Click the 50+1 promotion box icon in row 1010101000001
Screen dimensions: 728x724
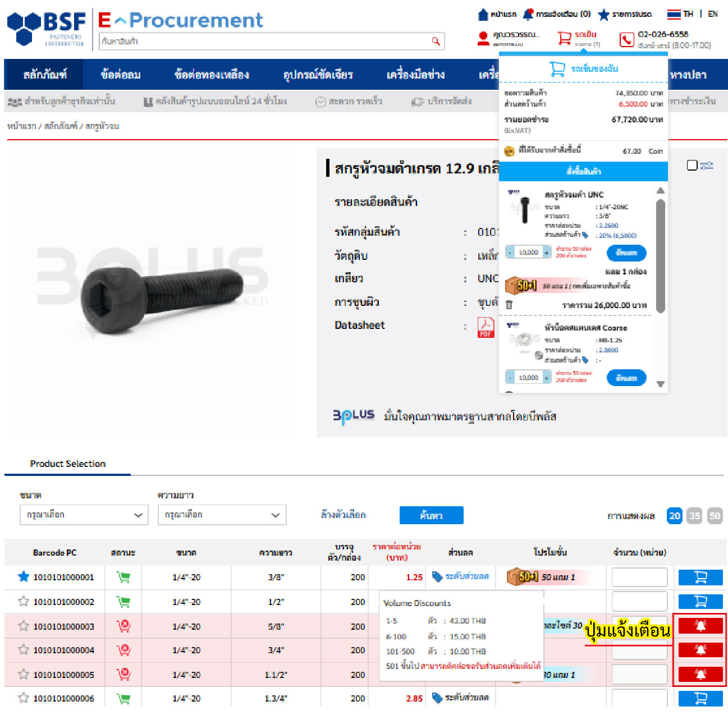[x=522, y=576]
